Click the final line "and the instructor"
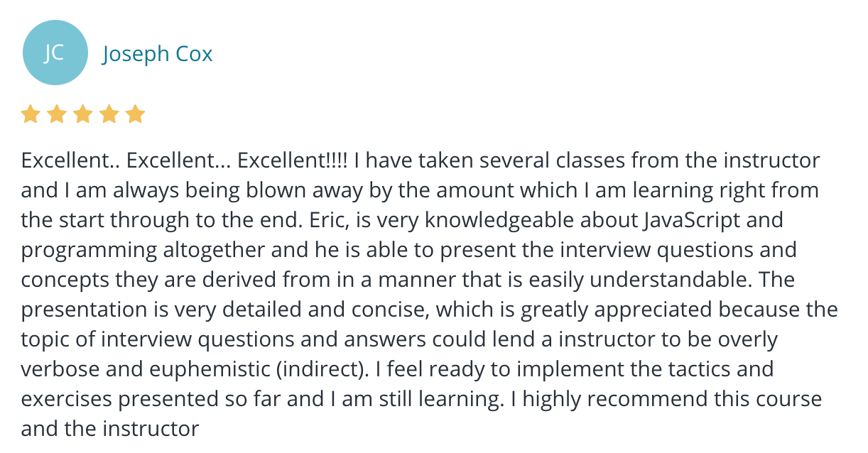This screenshot has width=868, height=453. point(110,430)
